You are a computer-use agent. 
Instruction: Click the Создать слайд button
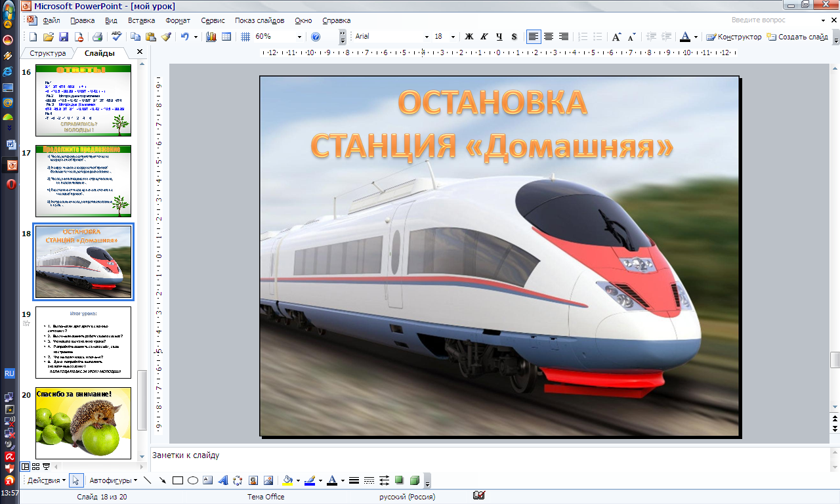798,37
